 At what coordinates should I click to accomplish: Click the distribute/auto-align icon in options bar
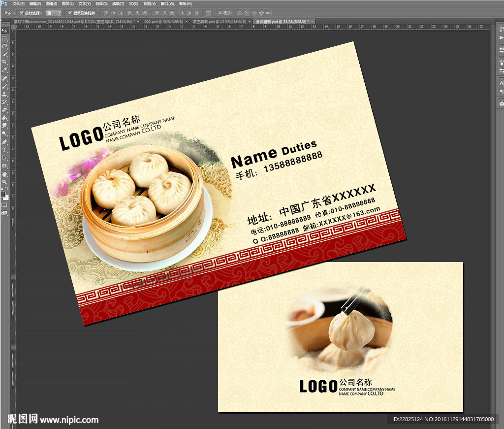tap(208, 13)
